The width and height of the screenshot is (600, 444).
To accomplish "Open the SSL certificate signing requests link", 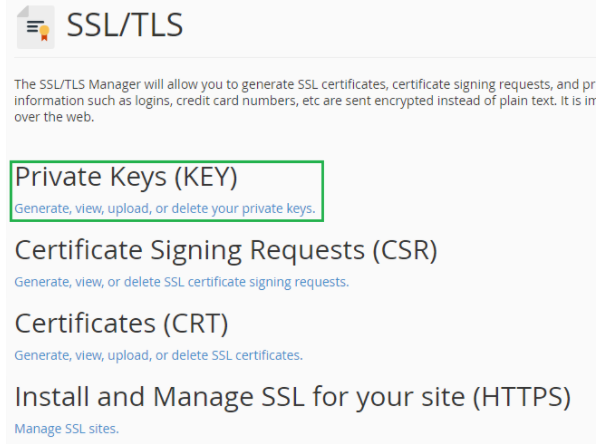I will coord(181,282).
